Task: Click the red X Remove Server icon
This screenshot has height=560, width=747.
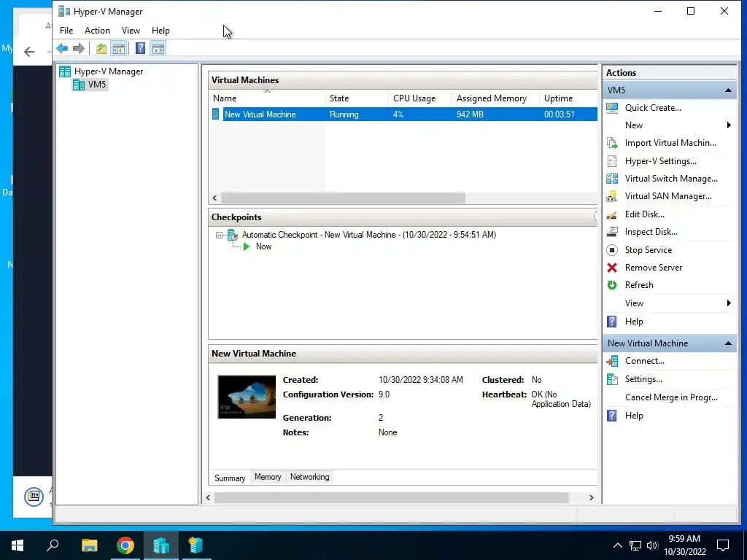Action: (x=612, y=268)
